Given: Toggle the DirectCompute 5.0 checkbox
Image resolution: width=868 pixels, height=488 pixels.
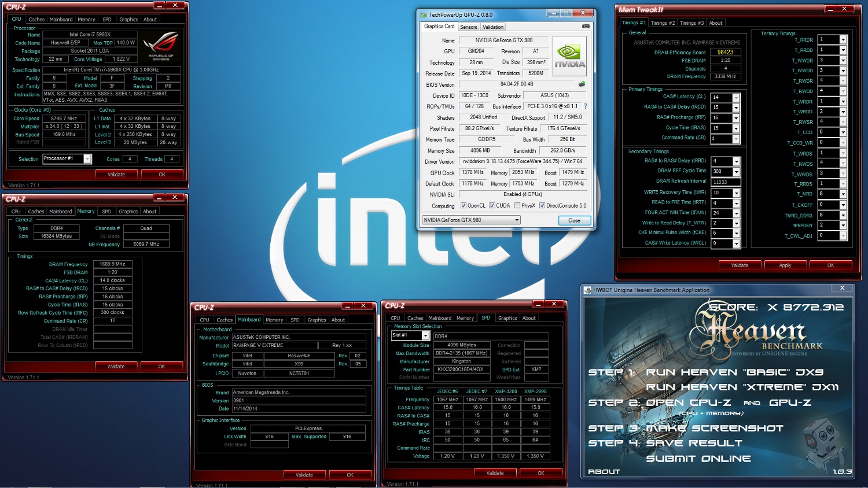Looking at the screenshot, I should (x=542, y=206).
